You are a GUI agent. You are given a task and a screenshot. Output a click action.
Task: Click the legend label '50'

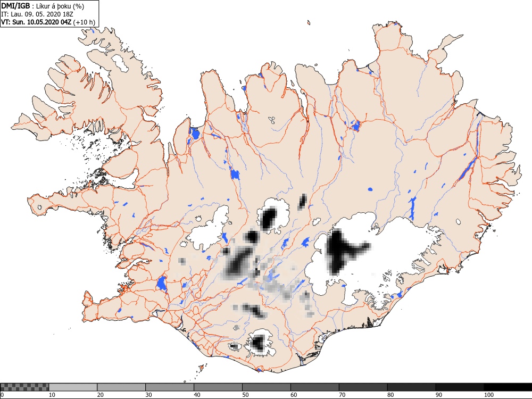tap(245, 395)
